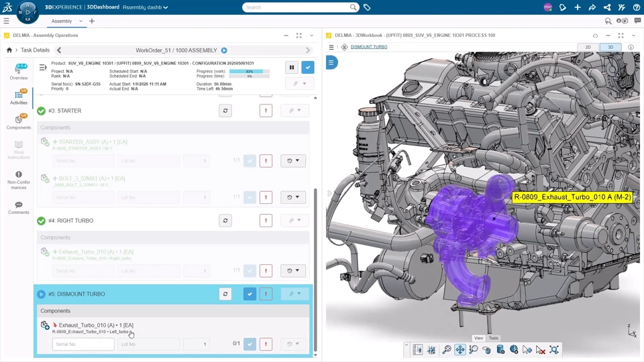Viewport: 644px width, 362px height.
Task: Click the plus (add) icon in the top bar
Action: coord(578,7)
